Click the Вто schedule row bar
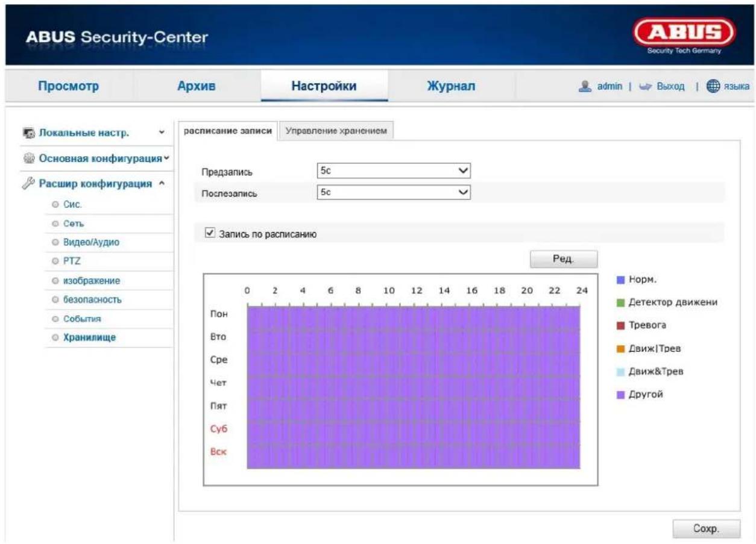The width and height of the screenshot is (756, 544). [x=414, y=341]
